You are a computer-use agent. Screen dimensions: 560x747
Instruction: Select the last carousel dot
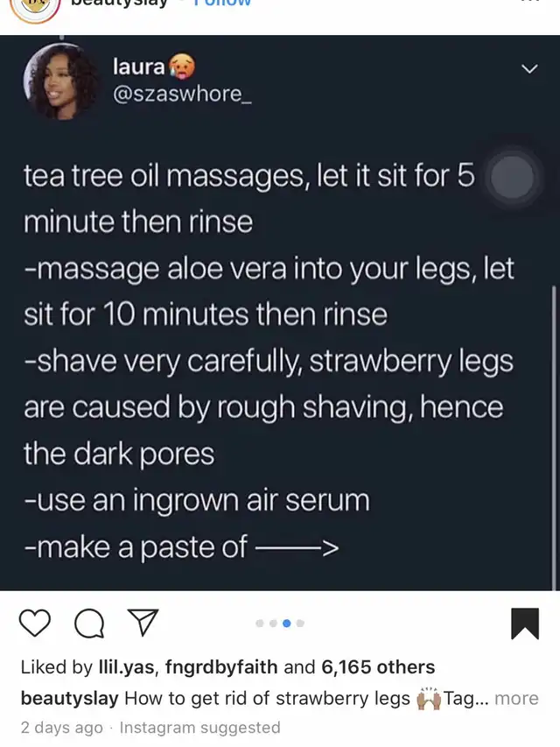[x=300, y=624]
